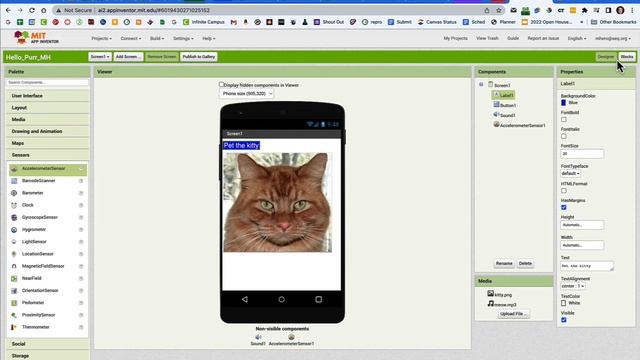Open the Screen1 screen selector dropdown
The height and width of the screenshot is (360, 640).
pos(100,57)
